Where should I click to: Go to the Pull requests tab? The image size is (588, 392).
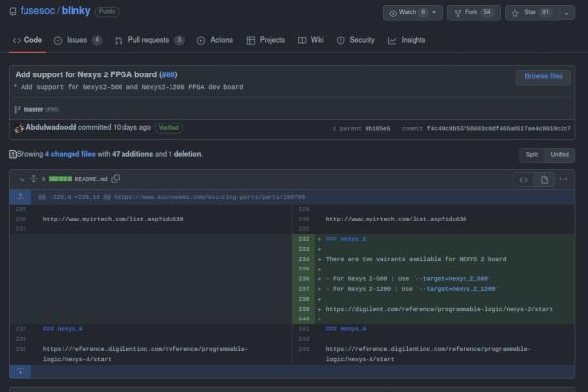click(x=148, y=40)
